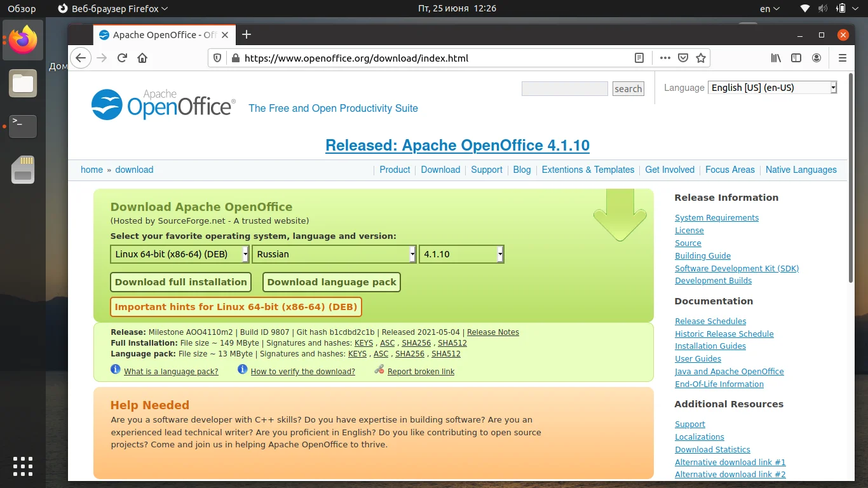
Task: Open How to verify the download link
Action: point(303,372)
